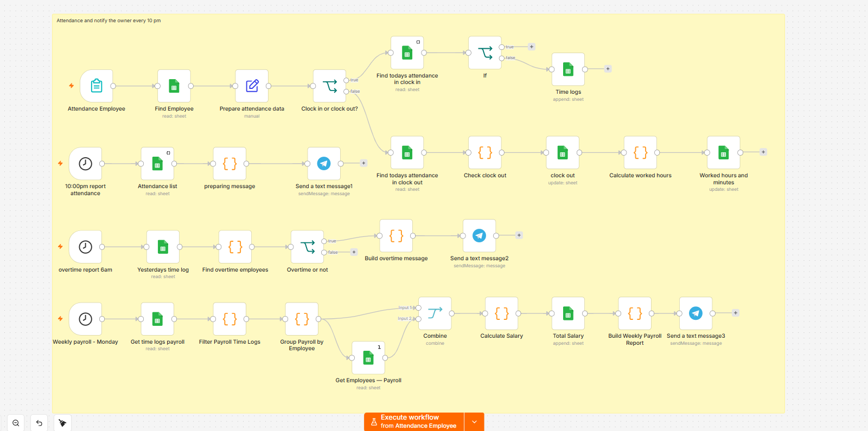Select 'Find todays attendance in clock out' node
Viewport: 868px width, 431px height.
coord(407,152)
